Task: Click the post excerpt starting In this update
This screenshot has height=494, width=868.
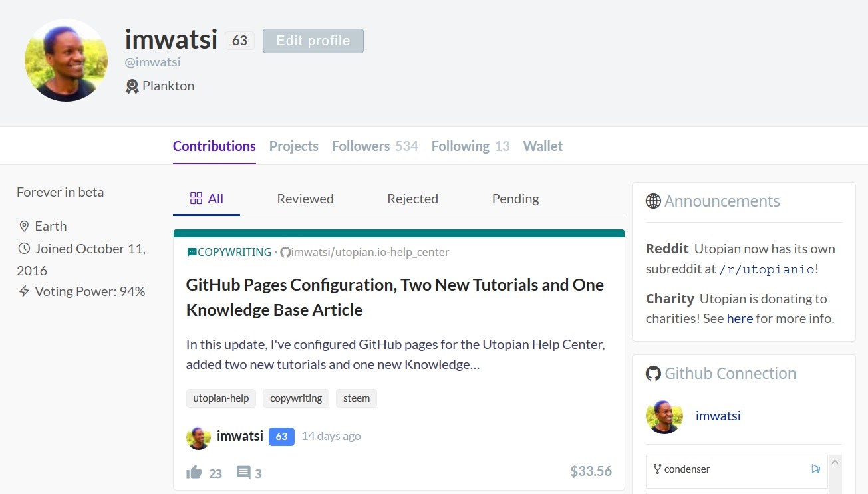Action: tap(395, 355)
